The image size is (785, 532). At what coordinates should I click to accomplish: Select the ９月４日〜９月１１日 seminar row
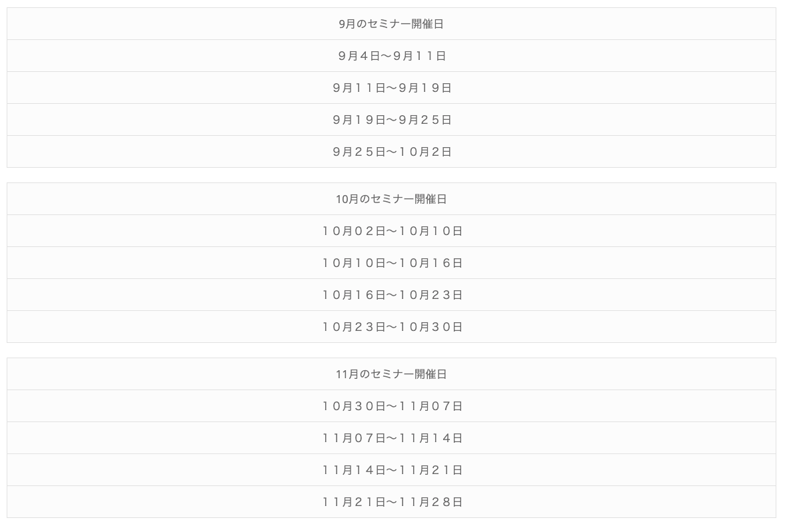pos(391,56)
